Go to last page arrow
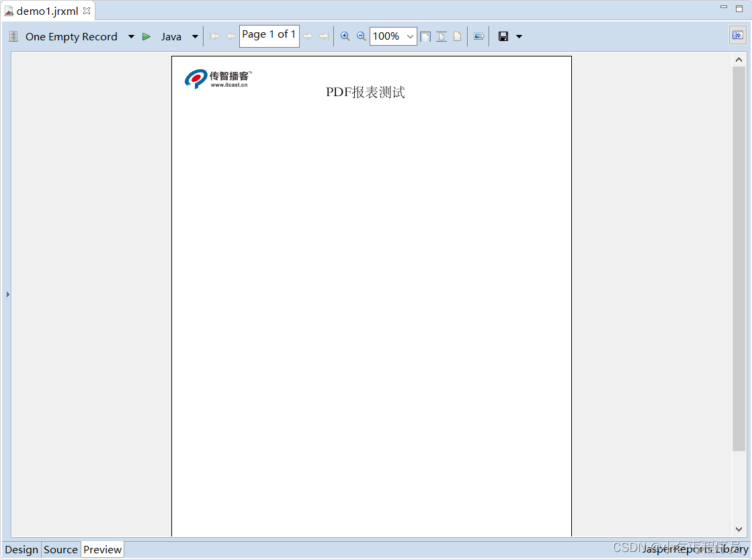 tap(324, 36)
